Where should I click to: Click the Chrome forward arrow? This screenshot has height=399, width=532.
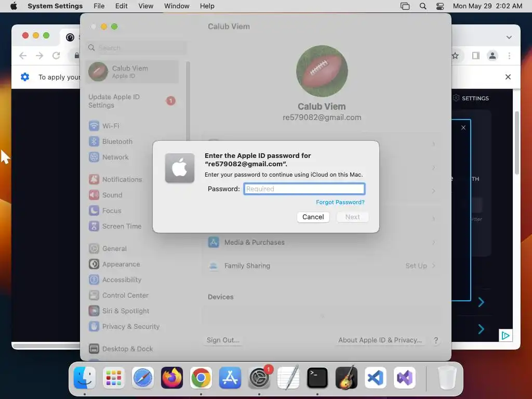(x=39, y=56)
